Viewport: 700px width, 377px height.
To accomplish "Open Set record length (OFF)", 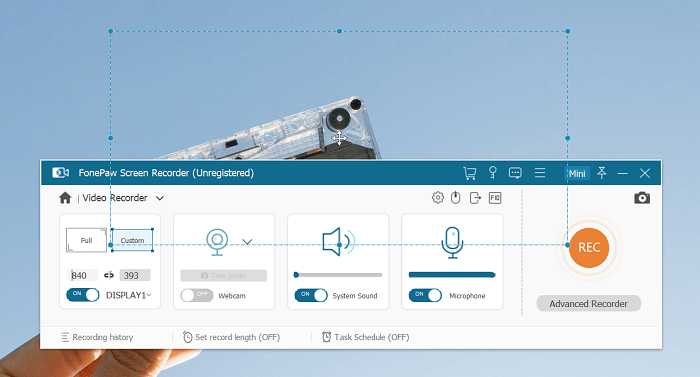I will 231,337.
